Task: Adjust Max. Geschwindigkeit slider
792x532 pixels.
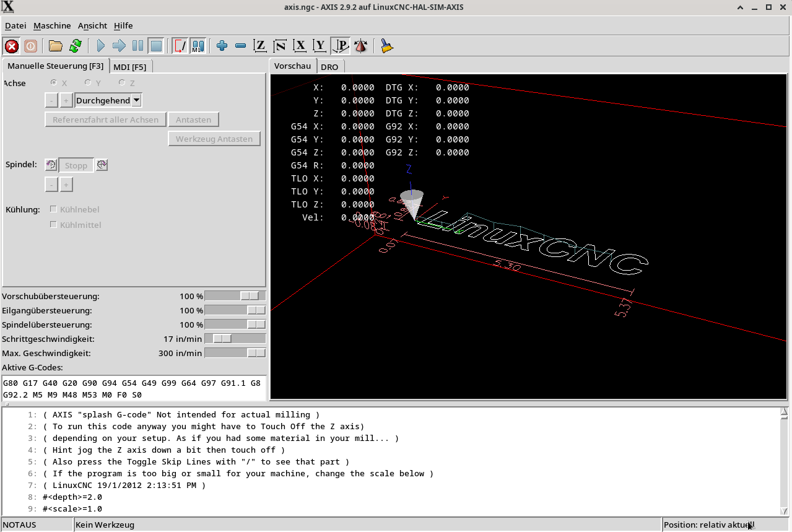Action: (x=235, y=353)
